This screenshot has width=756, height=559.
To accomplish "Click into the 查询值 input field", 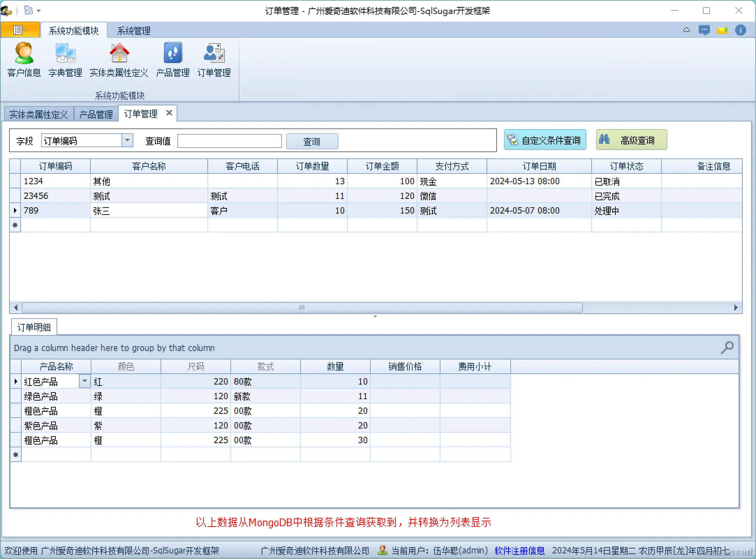I will (x=229, y=141).
